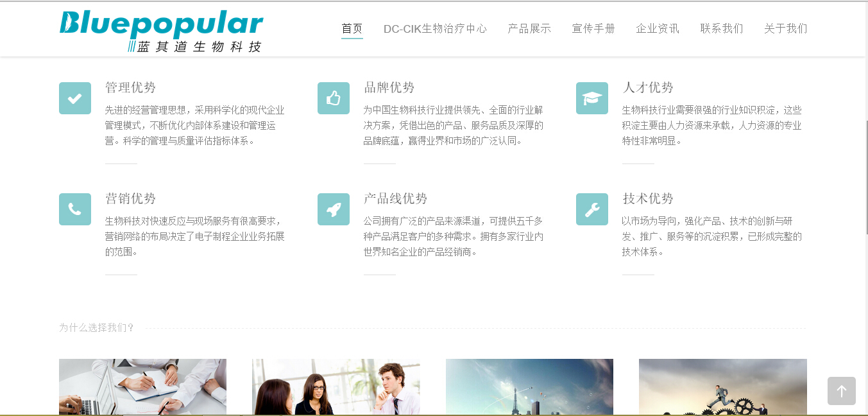The image size is (868, 416).
Task: Navigate to 企业资讯 page
Action: (x=658, y=28)
